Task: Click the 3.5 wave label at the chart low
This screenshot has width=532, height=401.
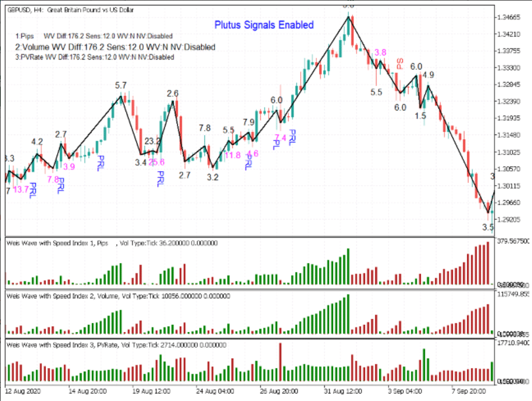Action: (x=487, y=228)
